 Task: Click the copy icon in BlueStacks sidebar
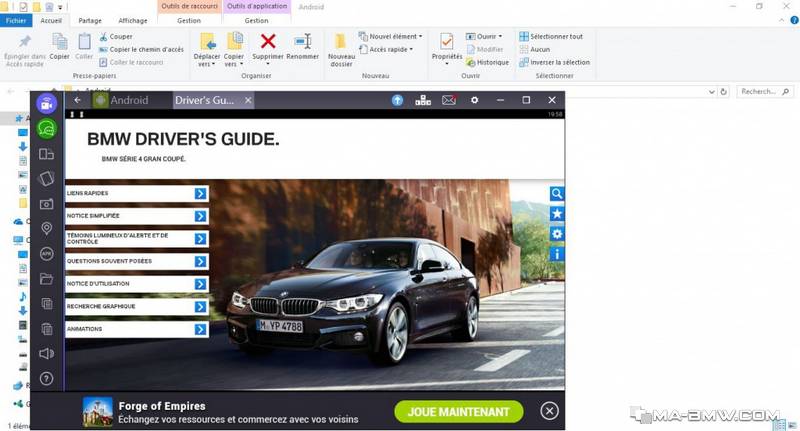tap(46, 303)
